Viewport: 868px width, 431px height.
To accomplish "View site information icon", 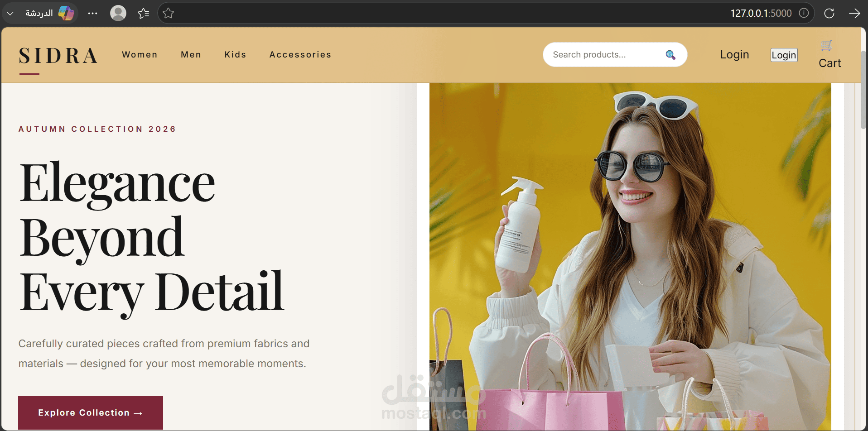I will tap(804, 13).
